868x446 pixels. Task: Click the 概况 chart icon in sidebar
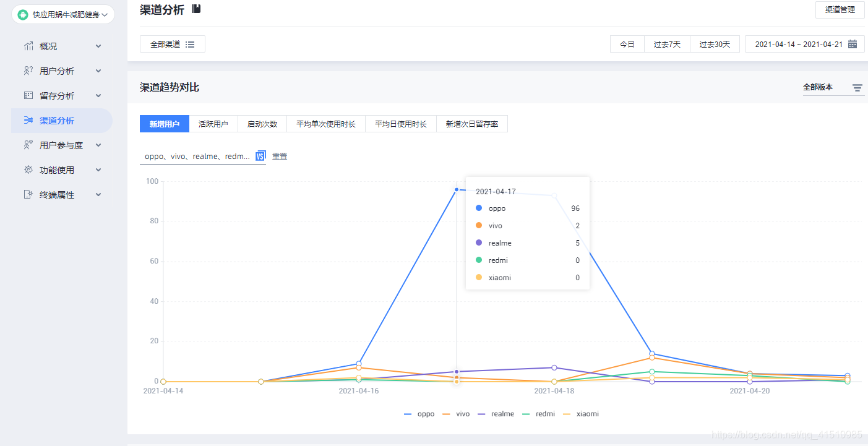(28, 46)
